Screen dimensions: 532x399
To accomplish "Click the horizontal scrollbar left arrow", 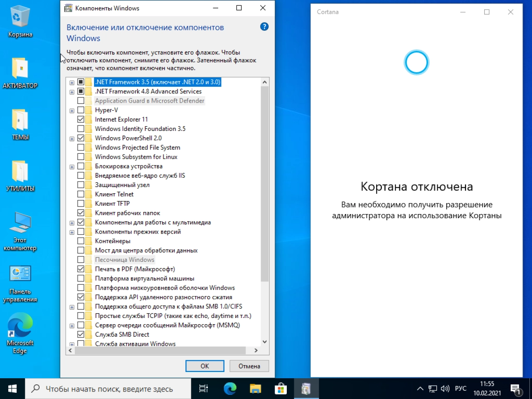I will [x=70, y=350].
